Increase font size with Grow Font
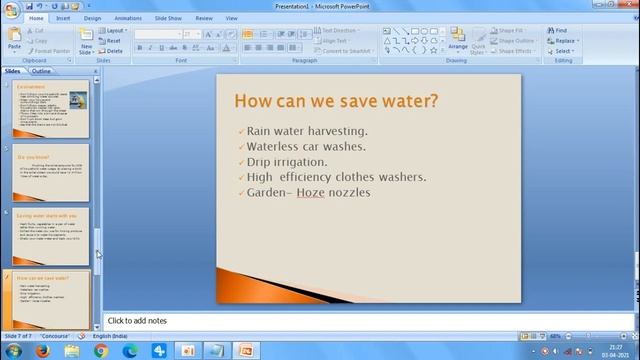Viewport: 640px width, 360px height. pyautogui.click(x=209, y=35)
